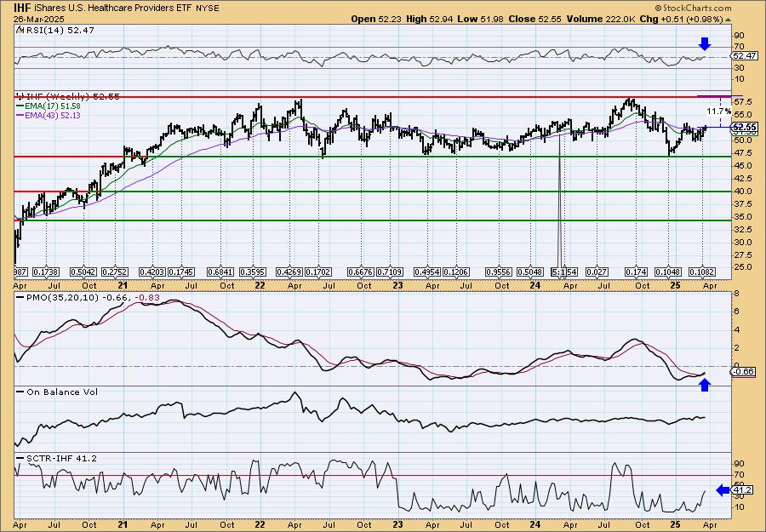This screenshot has height=532, width=766.
Task: Open the StockCharts.com copyright link
Action: [693, 8]
